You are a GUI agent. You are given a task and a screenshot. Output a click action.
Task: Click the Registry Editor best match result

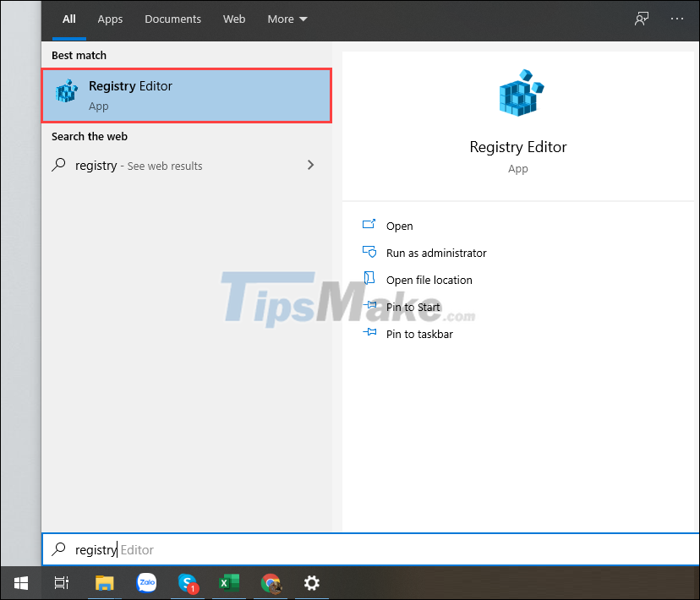pos(186,93)
